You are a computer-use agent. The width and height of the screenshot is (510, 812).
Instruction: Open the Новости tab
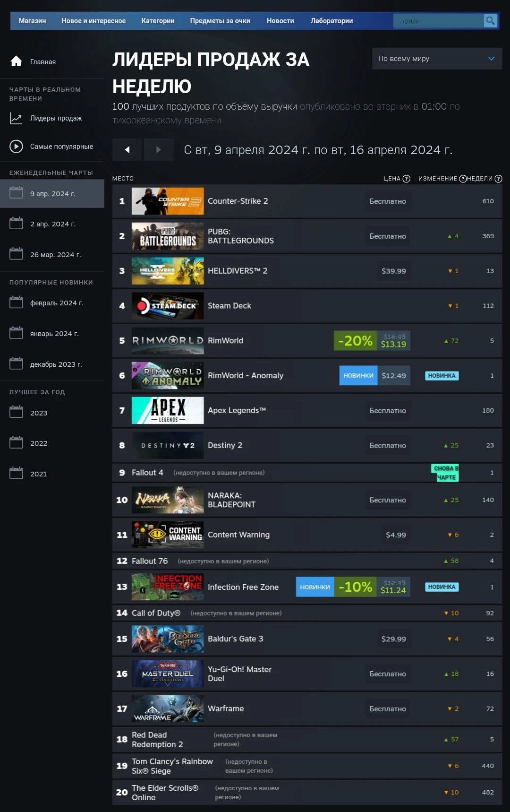coord(280,21)
